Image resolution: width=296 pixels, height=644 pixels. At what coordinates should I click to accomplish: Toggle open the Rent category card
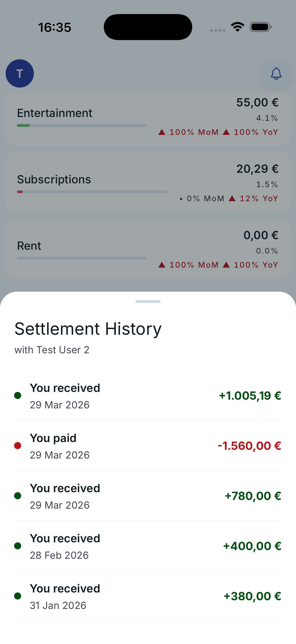point(148,247)
